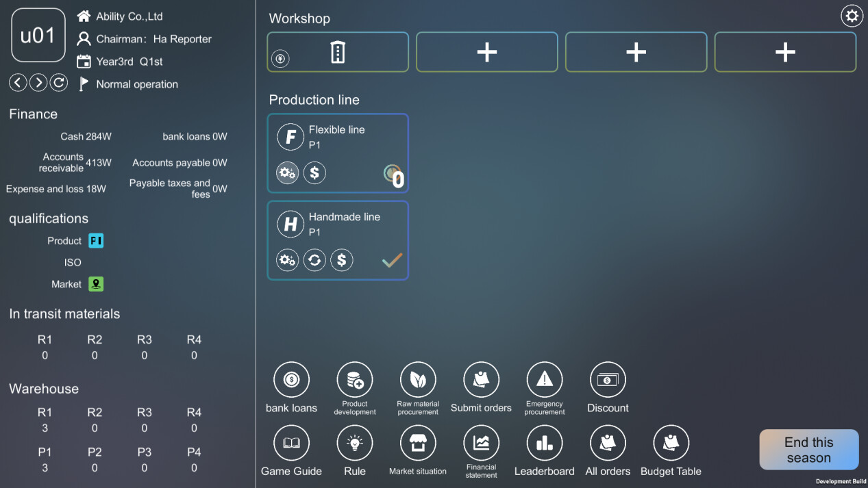
Task: Add a new workshop with the plus button
Action: pyautogui.click(x=486, y=51)
